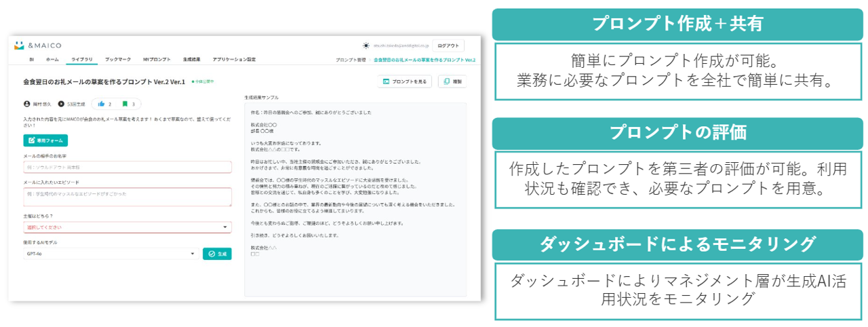The height and width of the screenshot is (327, 868).
Task: Expand the GPT-4o AI model dropdown
Action: coord(110,254)
